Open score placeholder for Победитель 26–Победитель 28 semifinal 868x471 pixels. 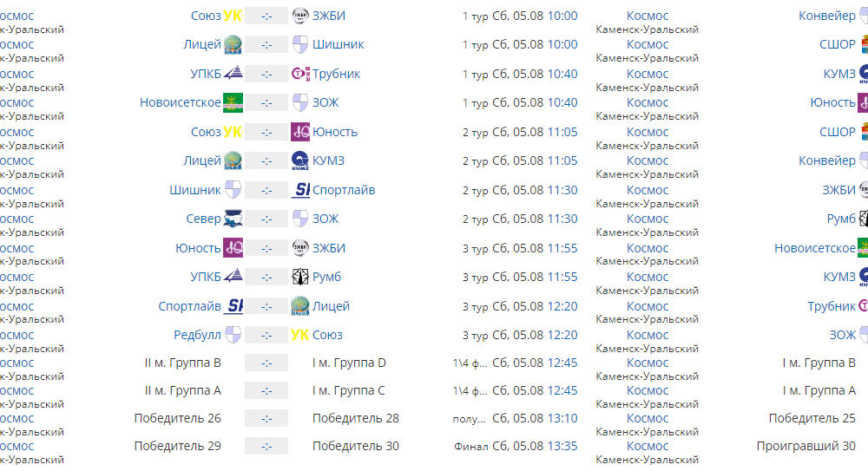tap(266, 418)
